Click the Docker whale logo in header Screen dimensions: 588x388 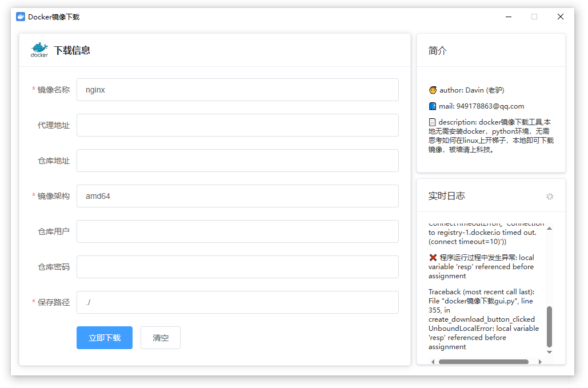(39, 50)
